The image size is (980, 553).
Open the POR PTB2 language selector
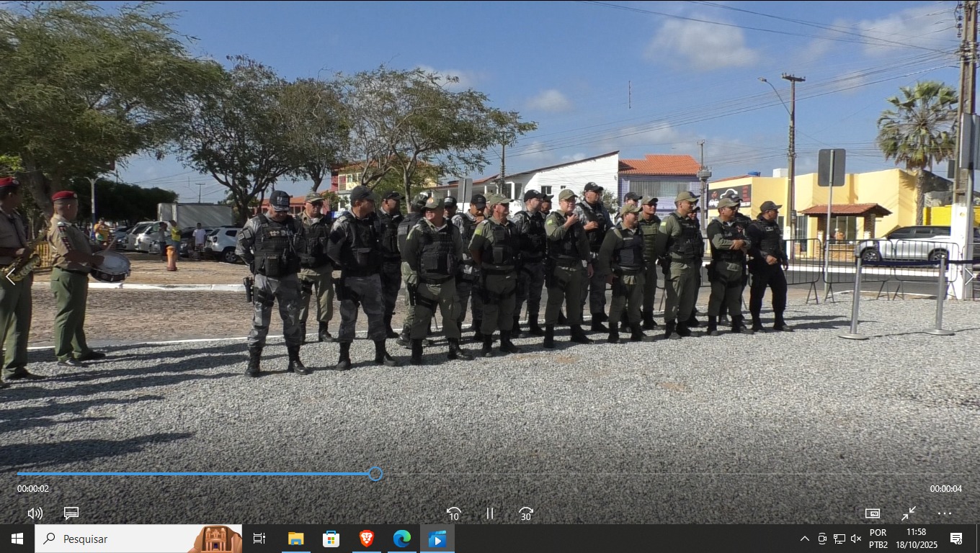(878, 539)
